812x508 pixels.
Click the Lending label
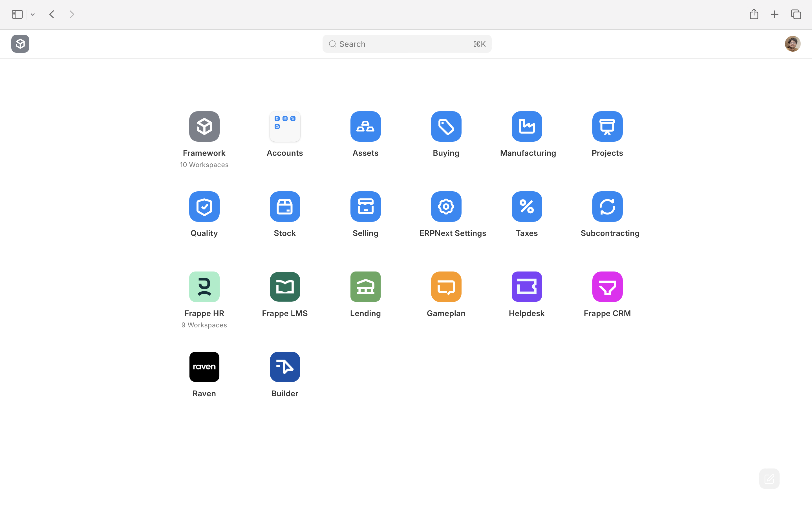point(365,314)
